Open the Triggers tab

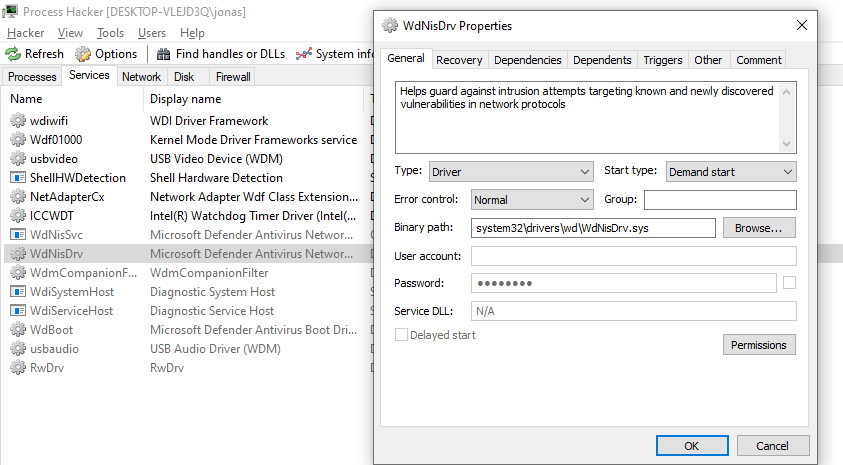point(663,60)
